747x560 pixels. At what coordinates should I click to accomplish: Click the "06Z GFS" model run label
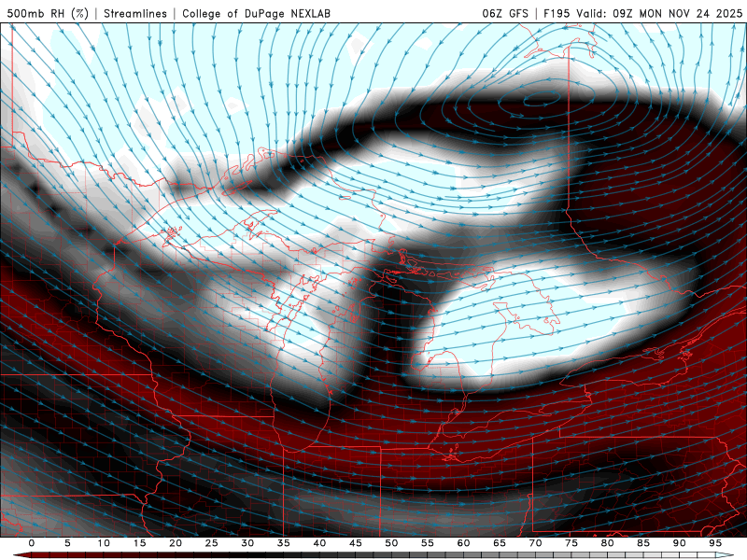(505, 13)
